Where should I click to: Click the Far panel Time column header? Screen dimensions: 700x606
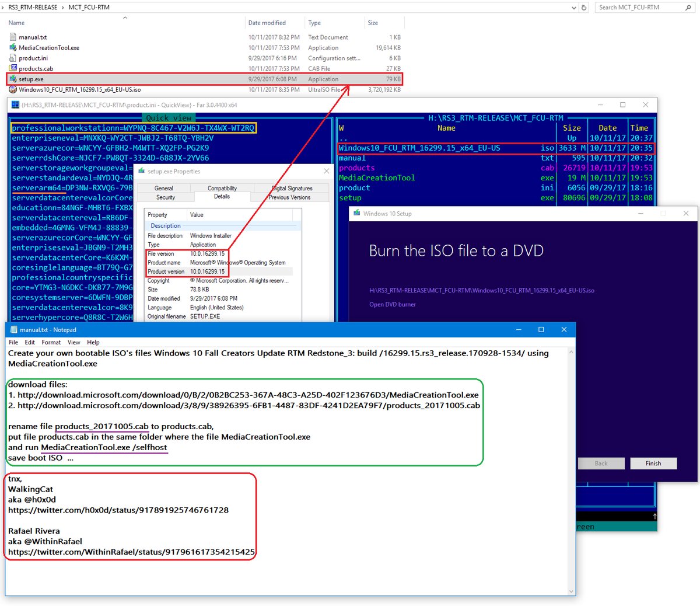tap(639, 128)
